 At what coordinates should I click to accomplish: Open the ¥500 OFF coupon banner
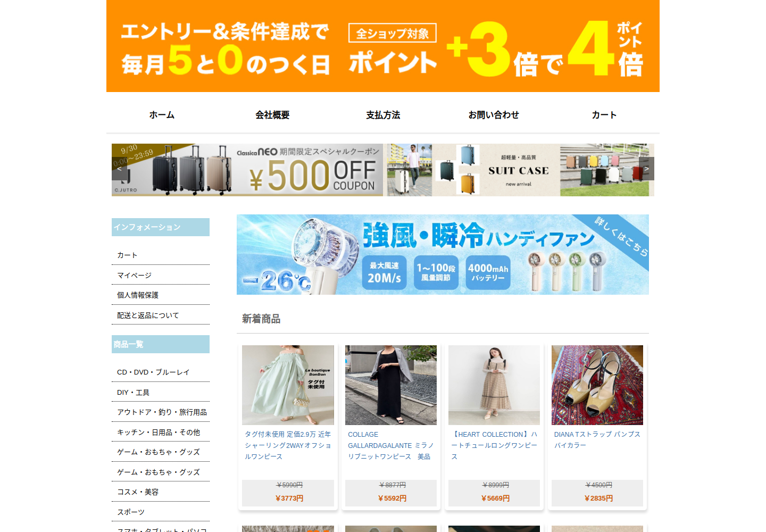[247, 170]
